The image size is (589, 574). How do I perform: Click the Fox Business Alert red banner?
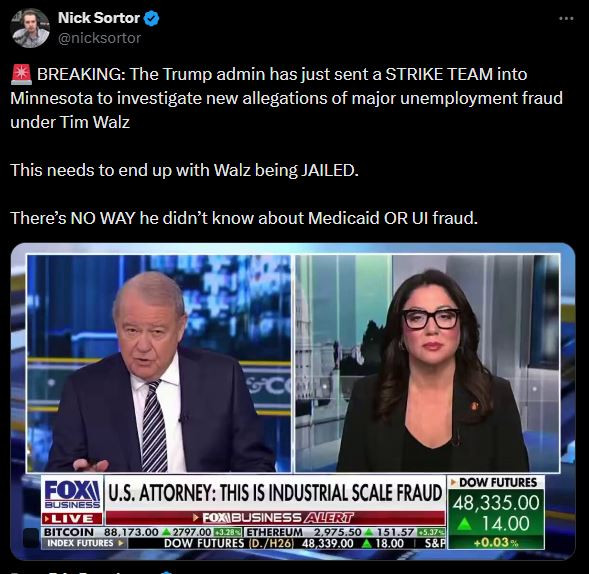[x=275, y=518]
